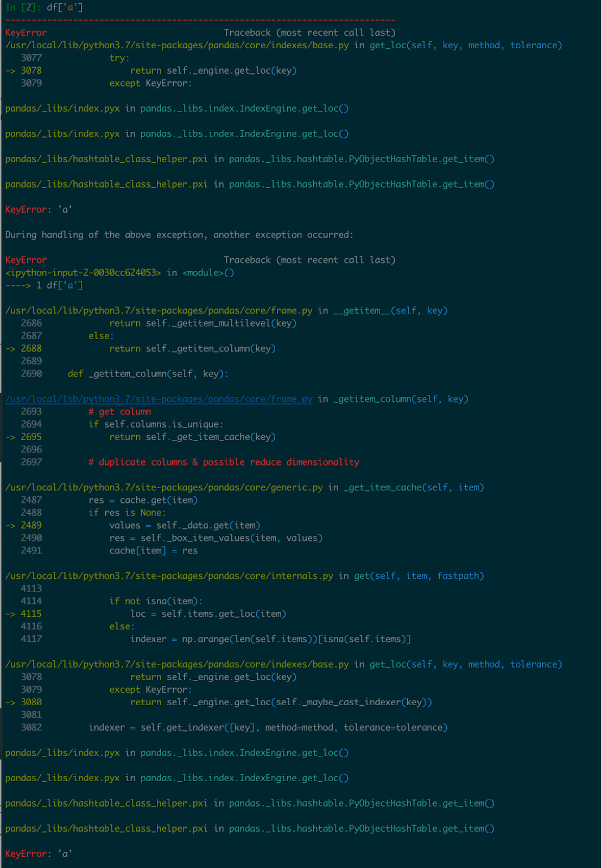Click line 2490 res = self._box_item_values line
The width and height of the screenshot is (601, 868).
point(172,538)
